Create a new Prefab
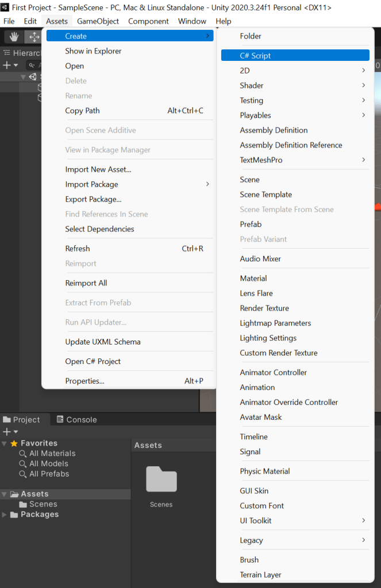The width and height of the screenshot is (381, 588). [295, 225]
